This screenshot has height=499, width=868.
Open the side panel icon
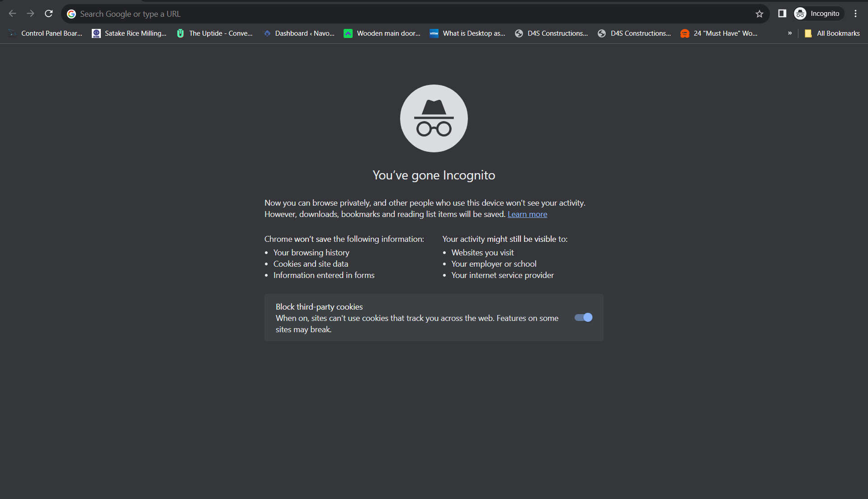pos(782,14)
